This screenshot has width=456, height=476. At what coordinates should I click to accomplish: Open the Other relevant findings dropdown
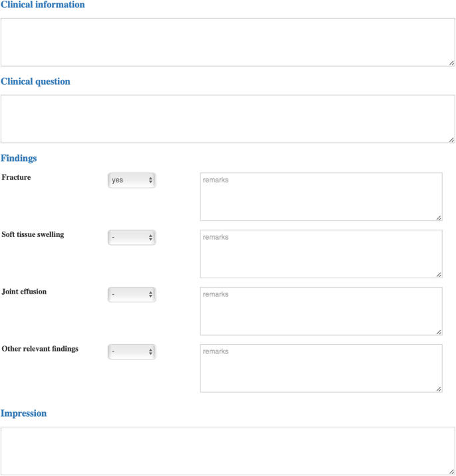132,352
